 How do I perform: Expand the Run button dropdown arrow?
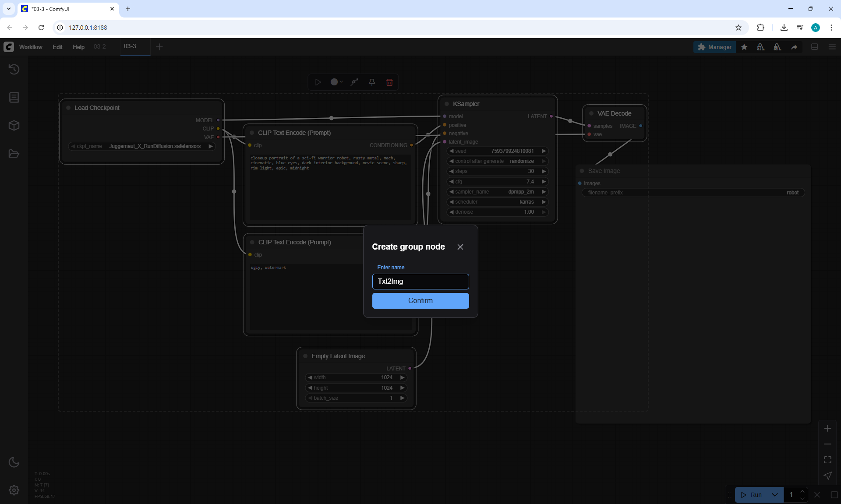pos(774,495)
